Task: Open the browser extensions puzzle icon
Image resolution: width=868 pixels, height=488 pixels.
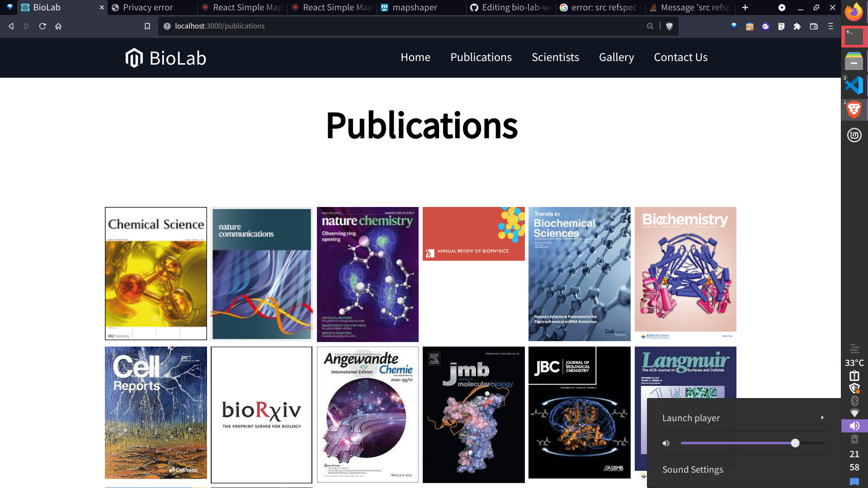Action: click(797, 26)
